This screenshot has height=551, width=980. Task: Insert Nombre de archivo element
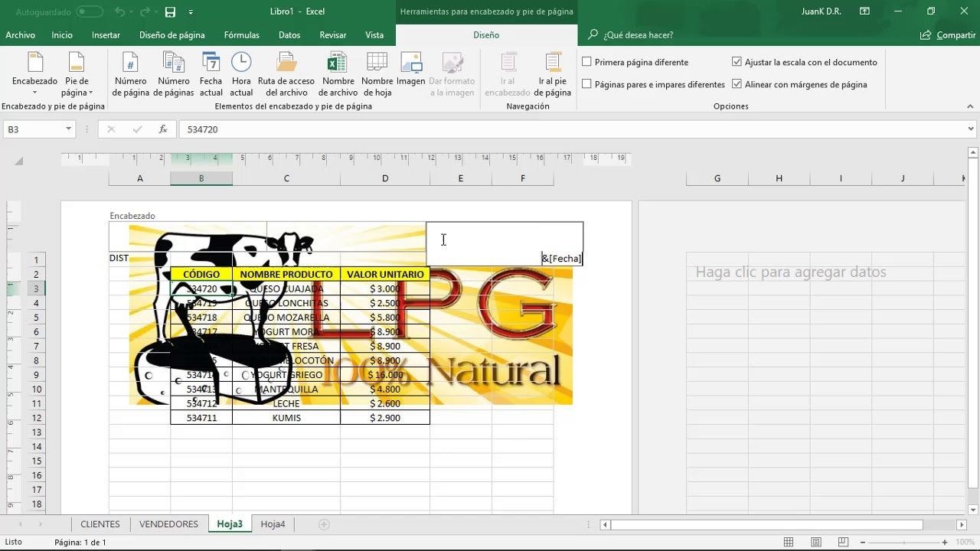[x=338, y=74]
